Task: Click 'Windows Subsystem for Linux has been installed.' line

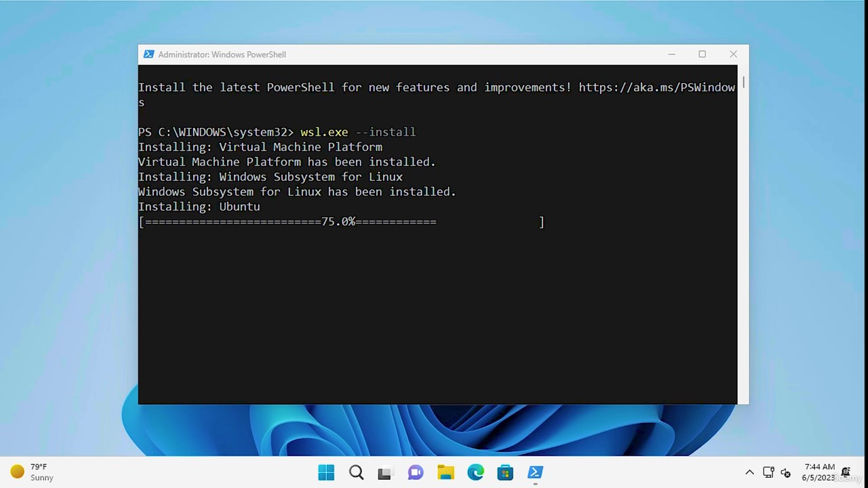Action: pyautogui.click(x=297, y=192)
